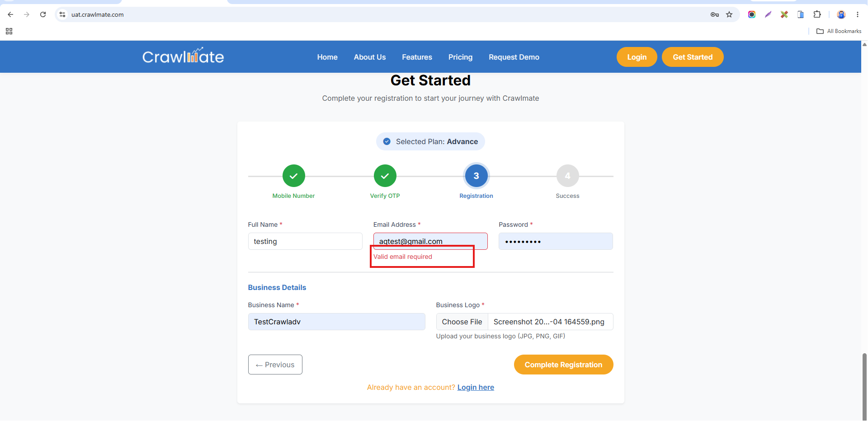The image size is (868, 421).
Task: Click the page vertical scrollbar thumb
Action: (864, 386)
